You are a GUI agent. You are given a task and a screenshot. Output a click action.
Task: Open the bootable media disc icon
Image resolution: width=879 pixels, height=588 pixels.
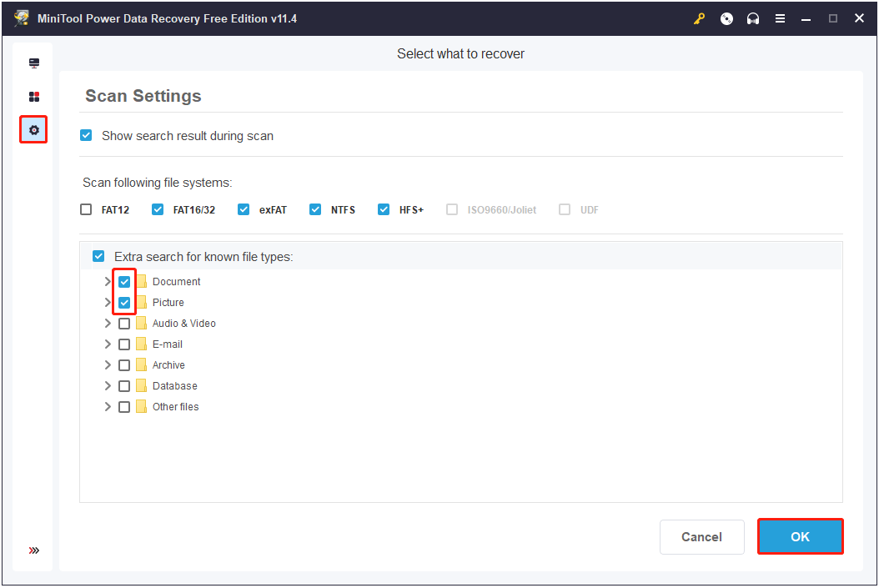click(726, 19)
